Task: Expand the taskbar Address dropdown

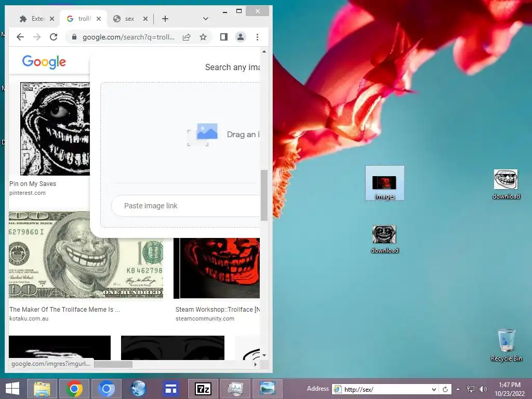Action: pyautogui.click(x=434, y=389)
